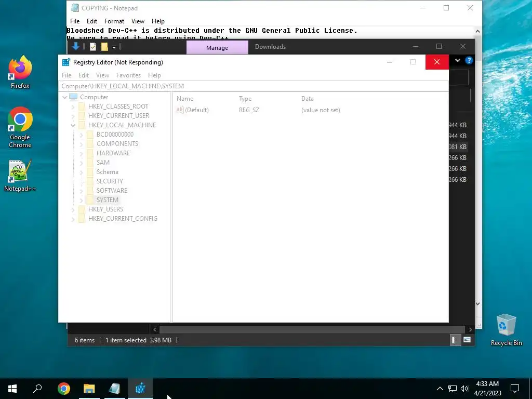Select the Manage tab in Explorer
This screenshot has height=399, width=532.
[217, 47]
